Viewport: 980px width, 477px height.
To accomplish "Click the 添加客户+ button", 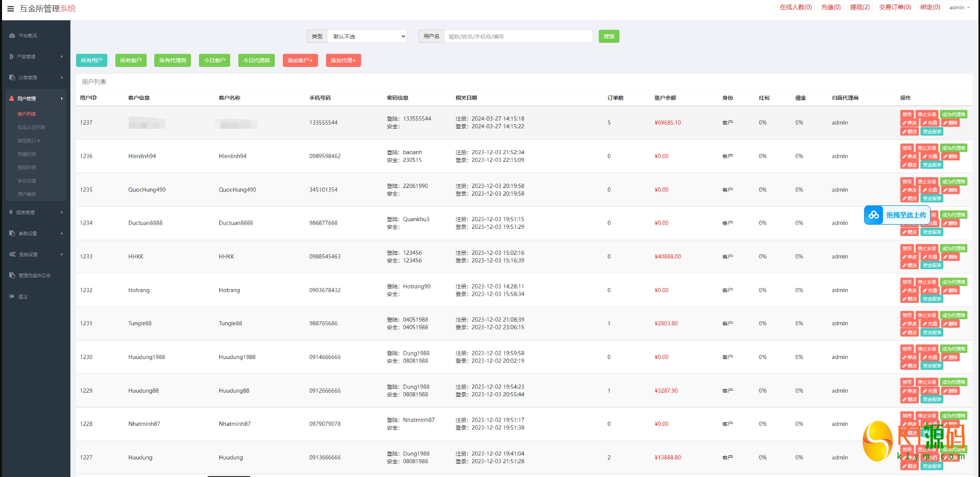I will coord(300,60).
